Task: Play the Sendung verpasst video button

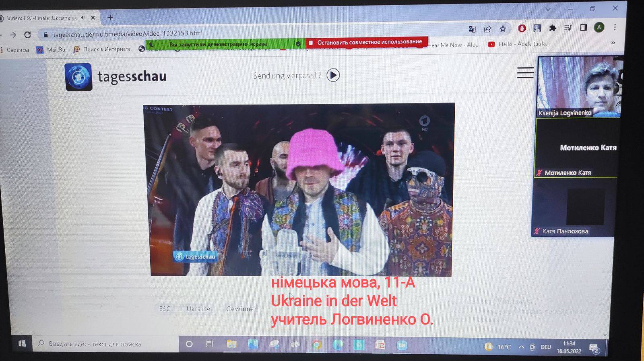Action: (x=333, y=75)
